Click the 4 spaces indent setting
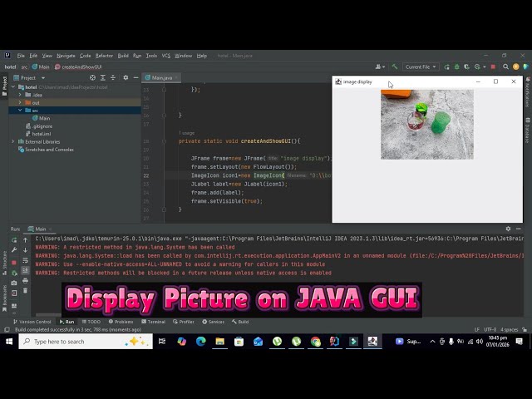The image size is (532, 399). point(510,330)
